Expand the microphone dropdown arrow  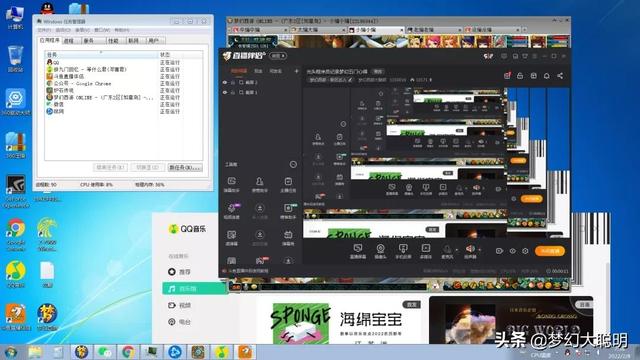[x=456, y=249]
